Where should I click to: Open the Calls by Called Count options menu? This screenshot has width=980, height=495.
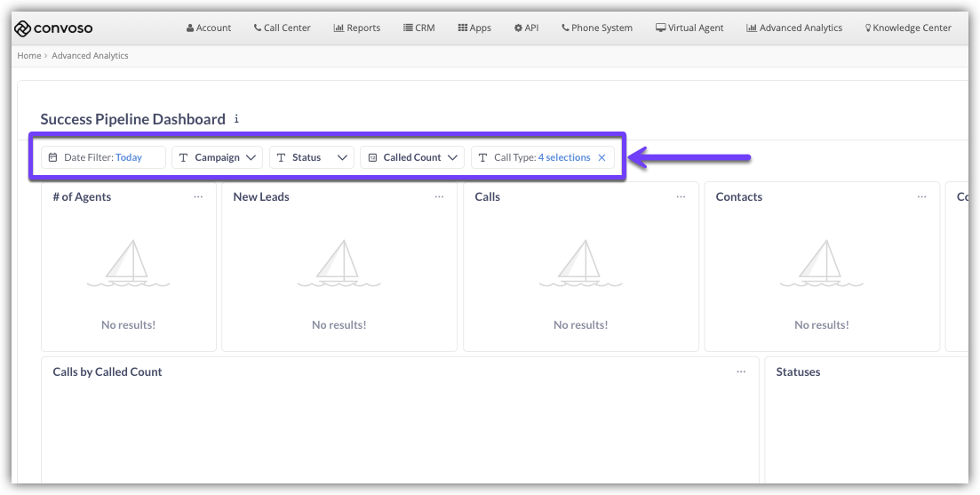pyautogui.click(x=741, y=371)
